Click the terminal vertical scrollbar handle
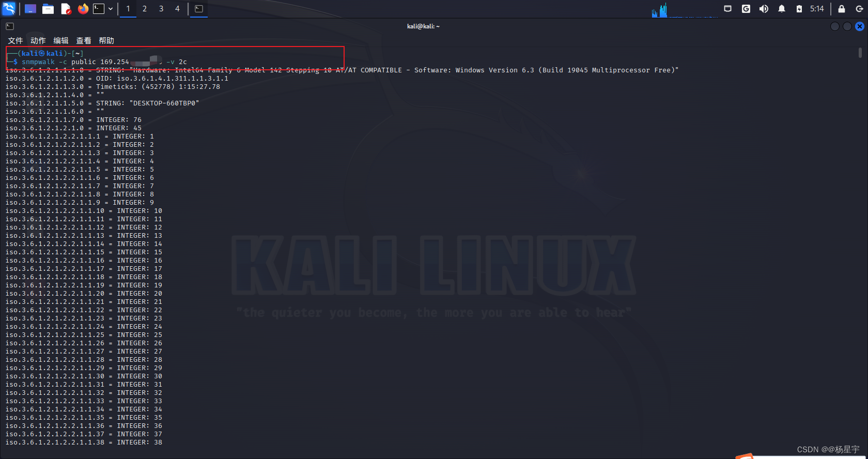868x459 pixels. (860, 53)
